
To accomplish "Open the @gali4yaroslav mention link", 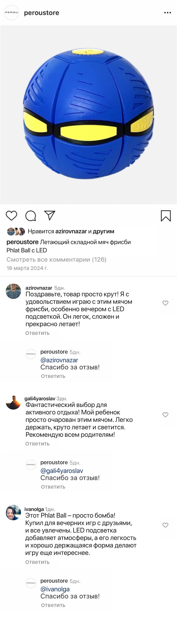I will [x=62, y=471].
